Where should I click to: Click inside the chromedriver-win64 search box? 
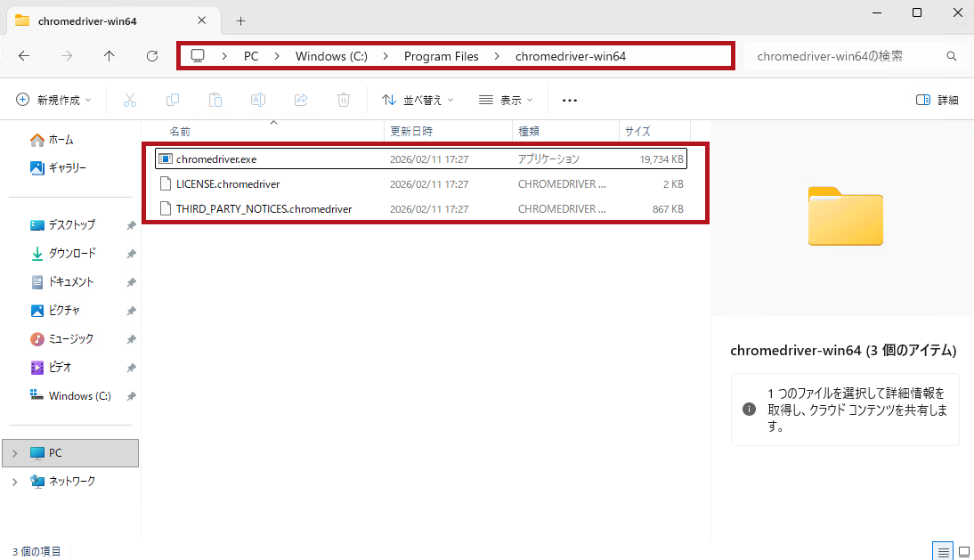(846, 55)
